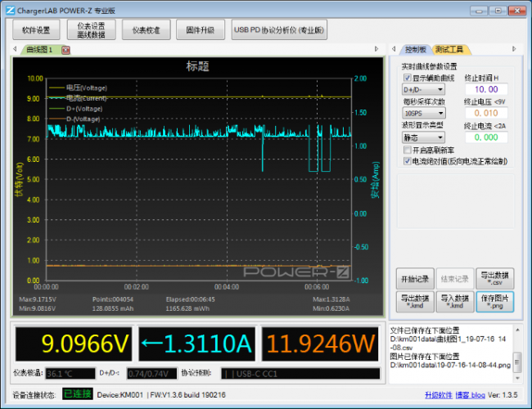Open the 静态 waveform display type dropdown
This screenshot has height=409, width=532.
point(423,137)
